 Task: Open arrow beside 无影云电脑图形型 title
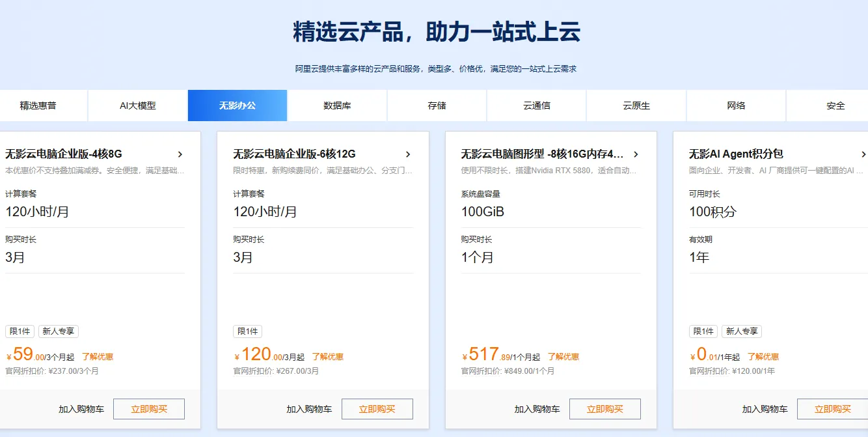click(x=636, y=154)
